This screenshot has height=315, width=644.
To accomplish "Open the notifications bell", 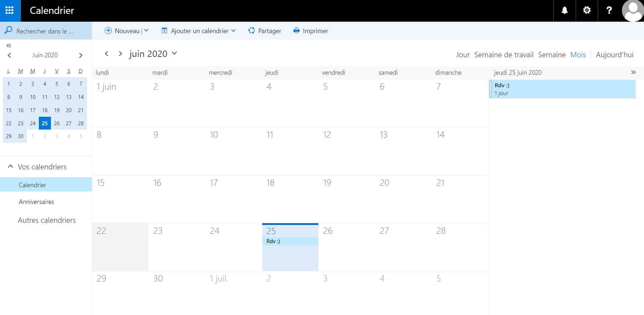I will pyautogui.click(x=565, y=10).
